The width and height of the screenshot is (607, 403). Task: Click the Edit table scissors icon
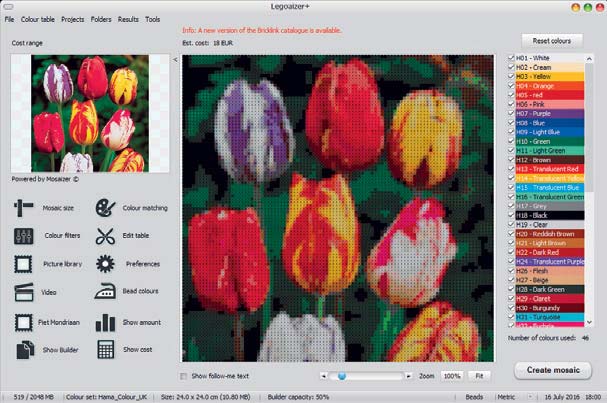pos(105,236)
